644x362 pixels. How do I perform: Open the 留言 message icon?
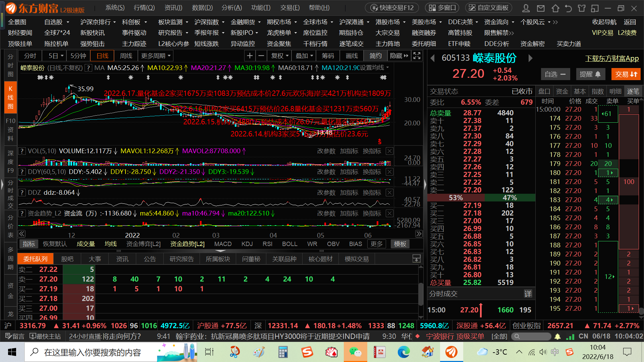[15, 336]
